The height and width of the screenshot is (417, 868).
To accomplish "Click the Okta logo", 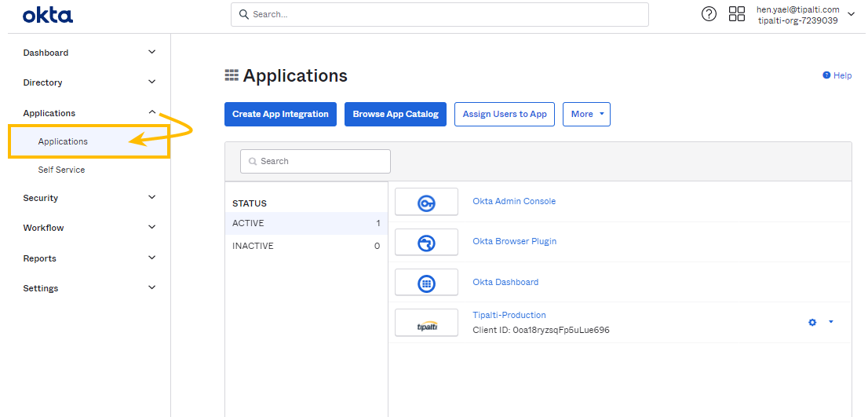I will click(48, 15).
